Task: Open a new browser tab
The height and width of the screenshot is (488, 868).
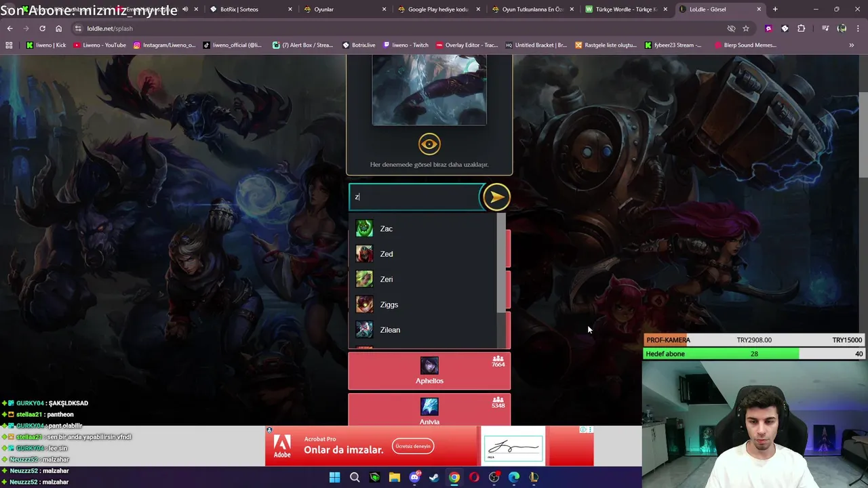Action: (775, 9)
